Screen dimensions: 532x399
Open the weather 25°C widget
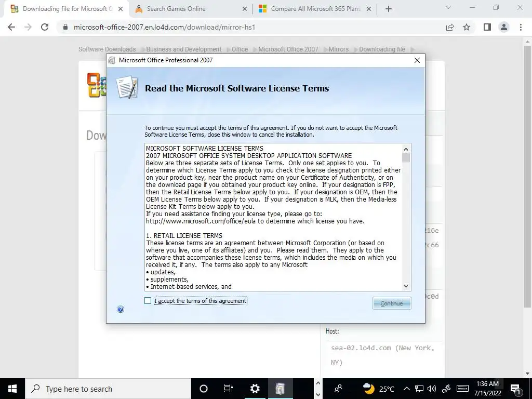pos(379,389)
